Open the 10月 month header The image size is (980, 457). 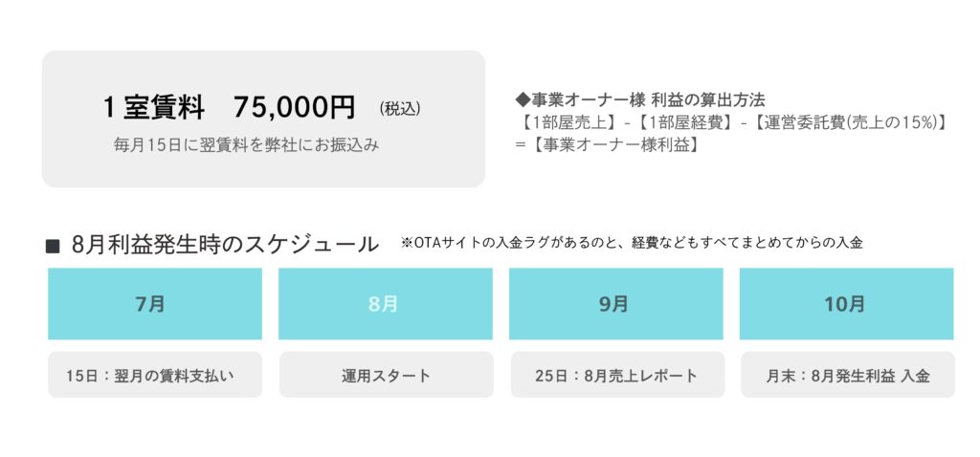click(x=846, y=304)
